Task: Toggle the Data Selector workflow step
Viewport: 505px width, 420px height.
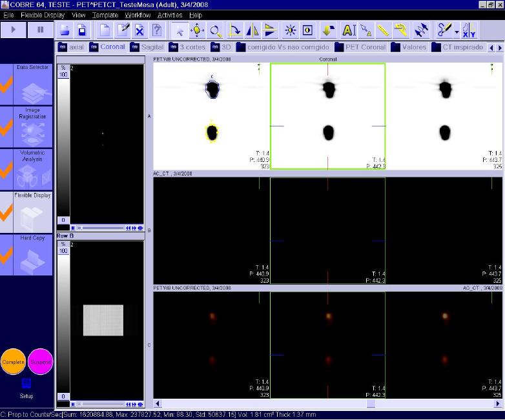Action: pos(26,85)
